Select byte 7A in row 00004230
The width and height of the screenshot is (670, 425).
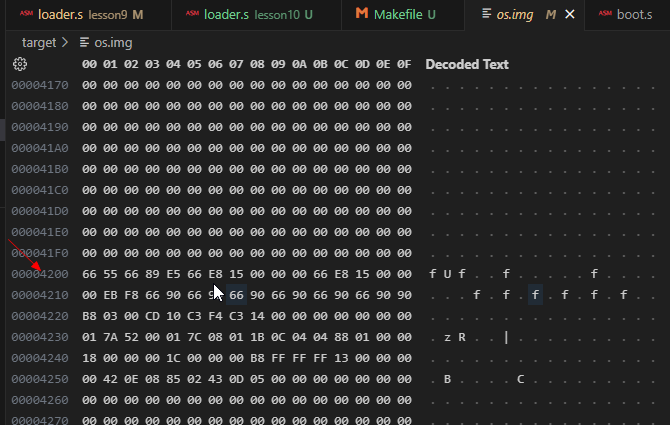[110, 337]
